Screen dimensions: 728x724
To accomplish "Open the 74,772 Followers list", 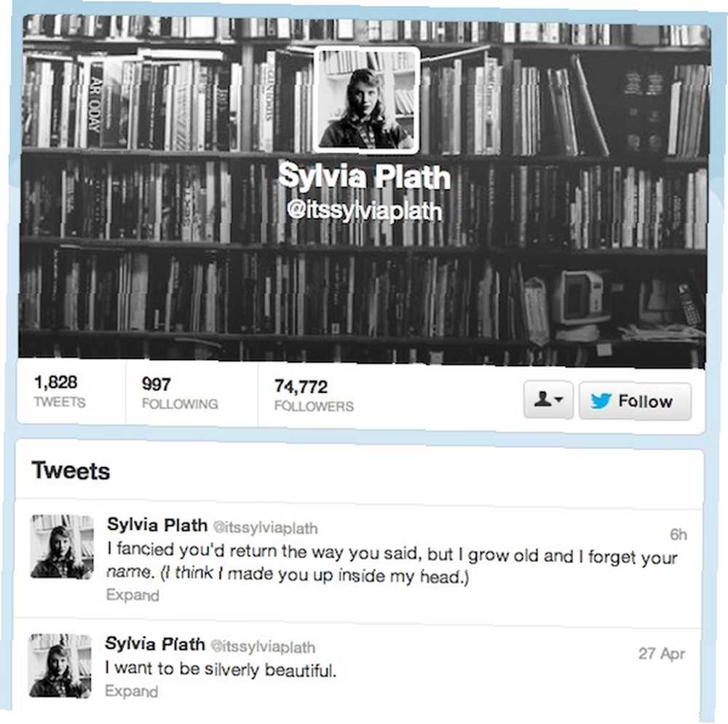I will (314, 395).
